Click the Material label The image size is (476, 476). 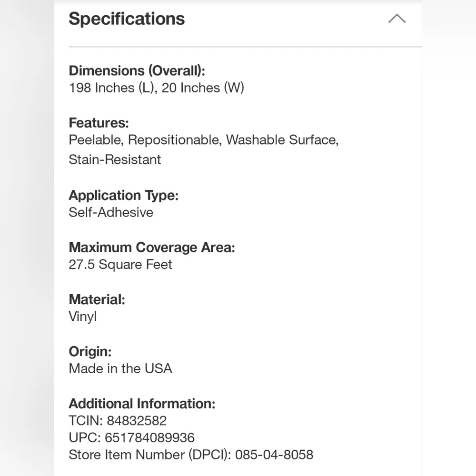click(x=97, y=299)
